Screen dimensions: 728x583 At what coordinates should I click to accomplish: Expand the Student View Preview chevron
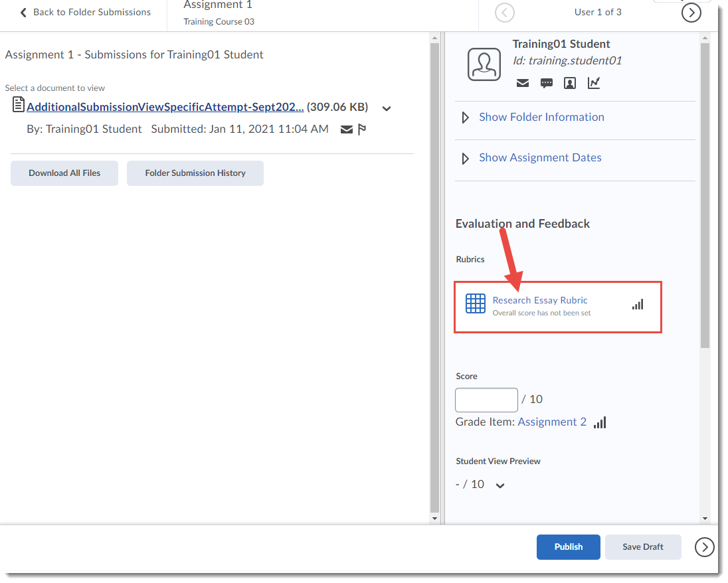(500, 485)
